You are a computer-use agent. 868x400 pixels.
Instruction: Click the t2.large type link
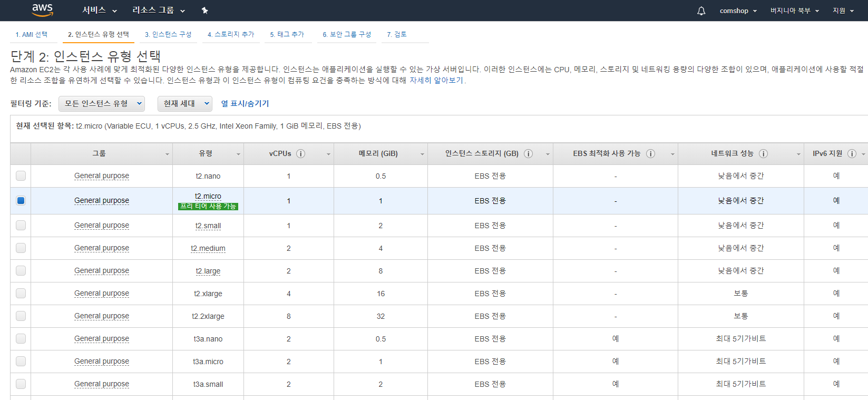[208, 271]
